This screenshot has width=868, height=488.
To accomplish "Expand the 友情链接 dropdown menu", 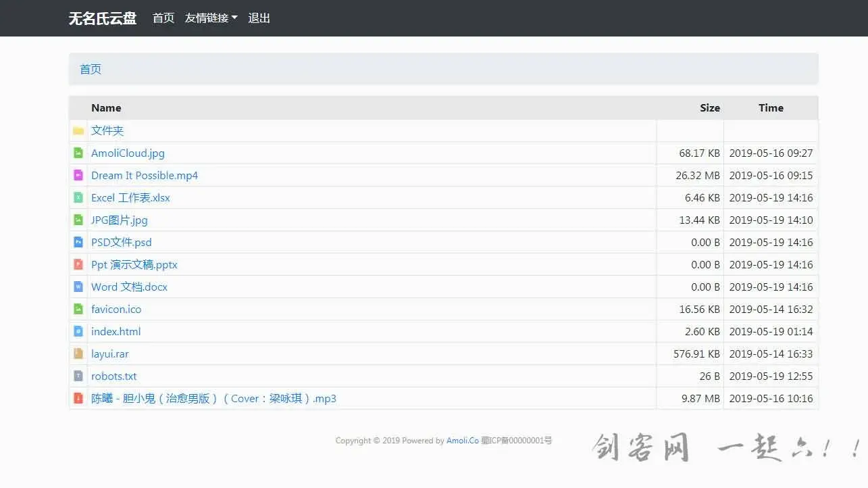I will (211, 18).
